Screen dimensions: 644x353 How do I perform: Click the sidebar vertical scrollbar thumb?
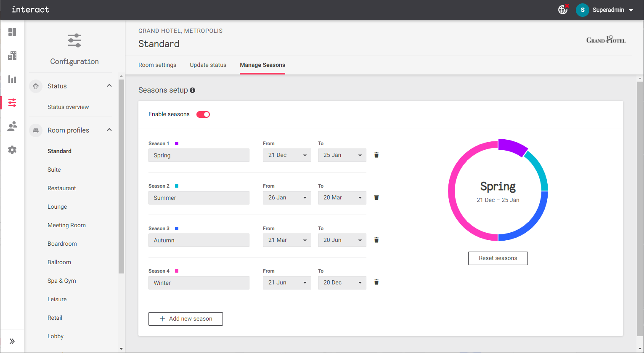click(121, 177)
